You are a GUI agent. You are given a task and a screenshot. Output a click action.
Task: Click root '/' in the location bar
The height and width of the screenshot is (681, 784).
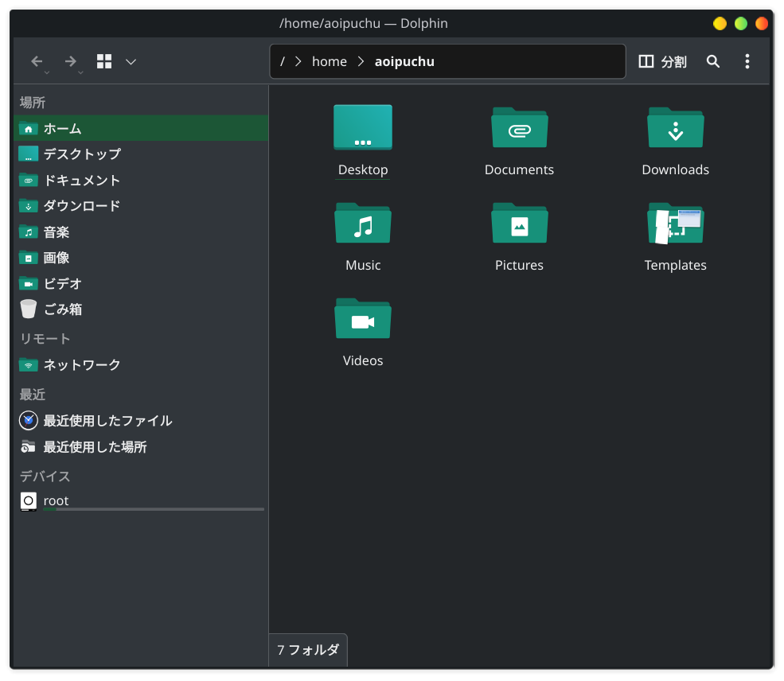[283, 61]
